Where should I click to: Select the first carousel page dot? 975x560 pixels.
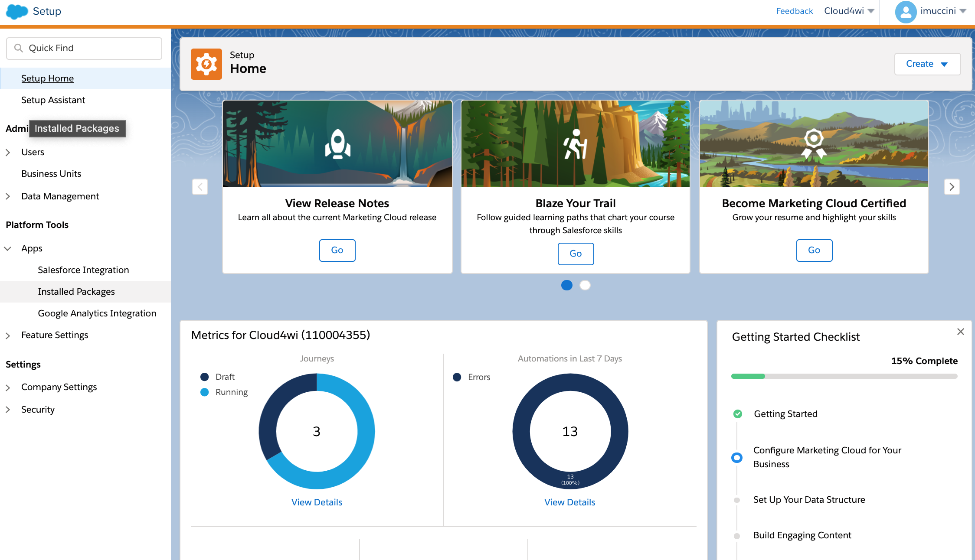567,285
